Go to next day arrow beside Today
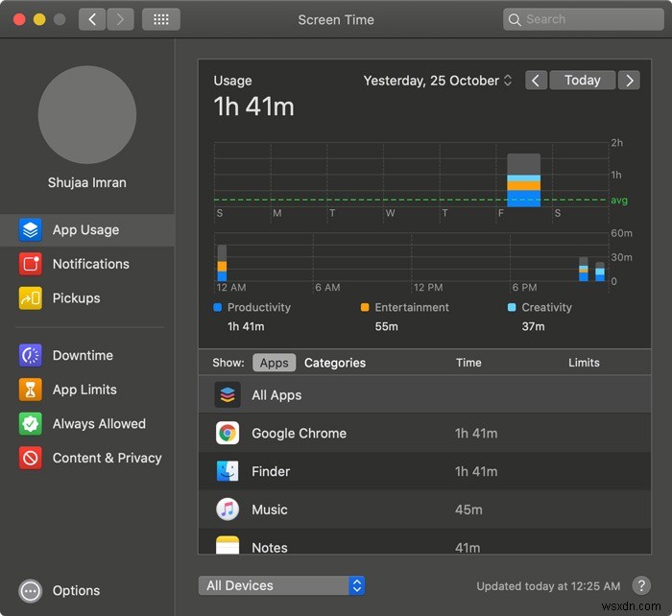This screenshot has width=672, height=616. point(629,80)
